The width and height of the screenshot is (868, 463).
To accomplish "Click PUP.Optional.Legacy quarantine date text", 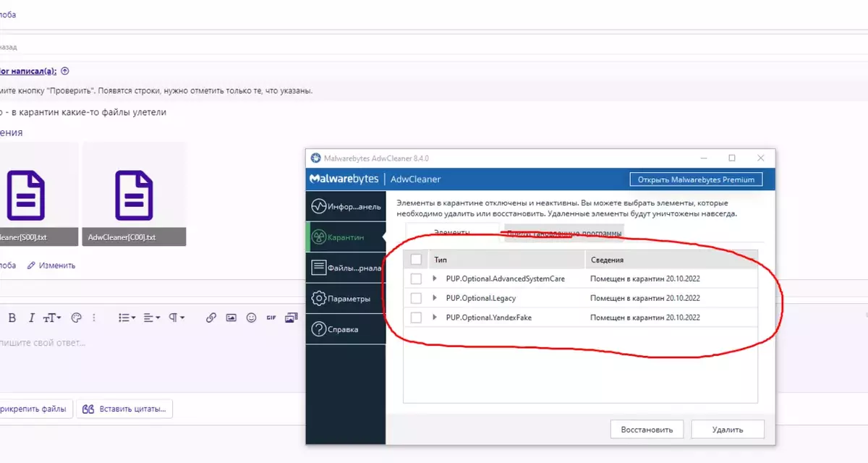I will [x=644, y=298].
